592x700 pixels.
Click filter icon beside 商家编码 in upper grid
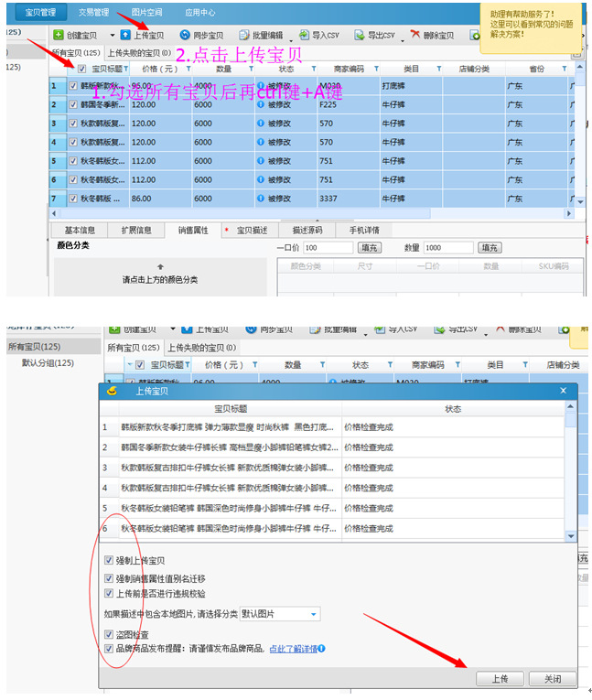[x=376, y=69]
